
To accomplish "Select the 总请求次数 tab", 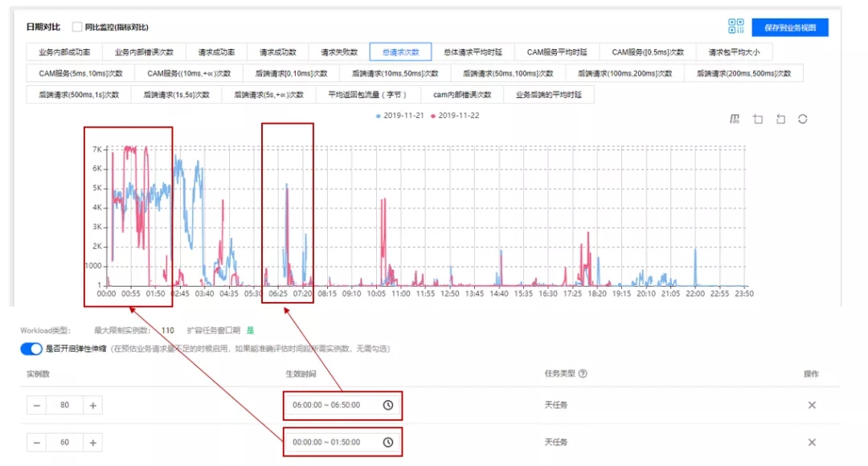I will pyautogui.click(x=401, y=52).
